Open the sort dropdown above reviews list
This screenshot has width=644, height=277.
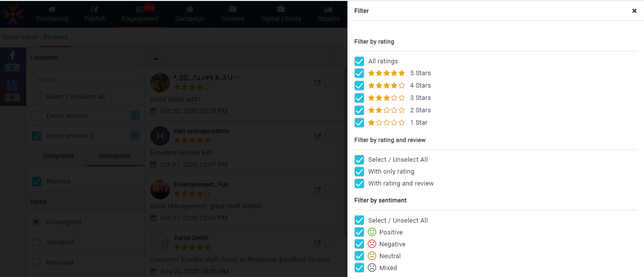pyautogui.click(x=156, y=57)
